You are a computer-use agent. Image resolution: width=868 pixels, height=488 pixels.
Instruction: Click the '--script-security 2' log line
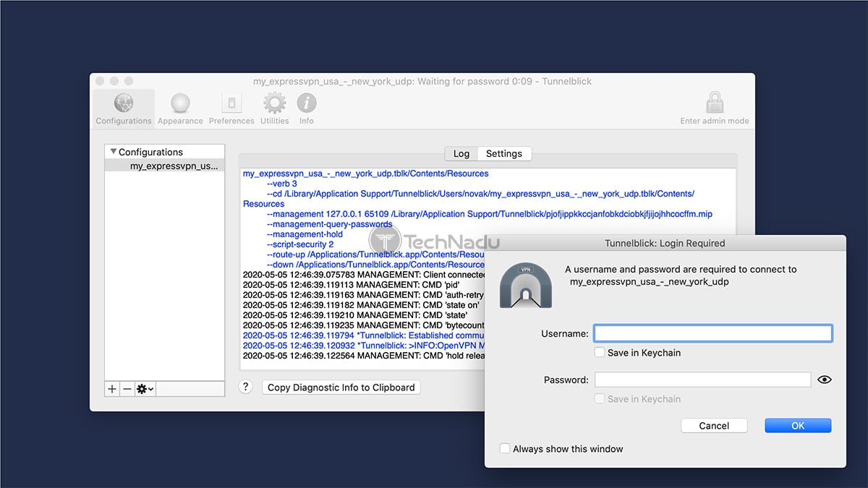tap(300, 244)
